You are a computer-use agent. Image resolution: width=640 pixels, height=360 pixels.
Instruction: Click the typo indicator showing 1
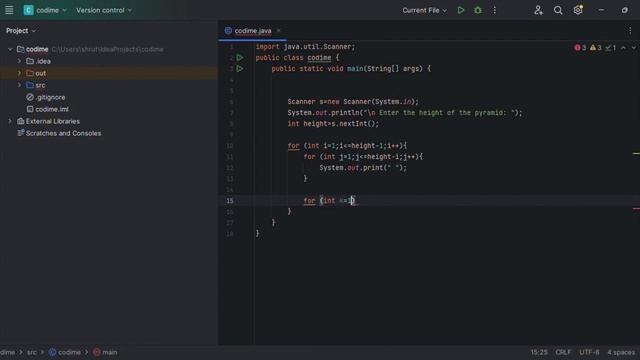[x=611, y=48]
